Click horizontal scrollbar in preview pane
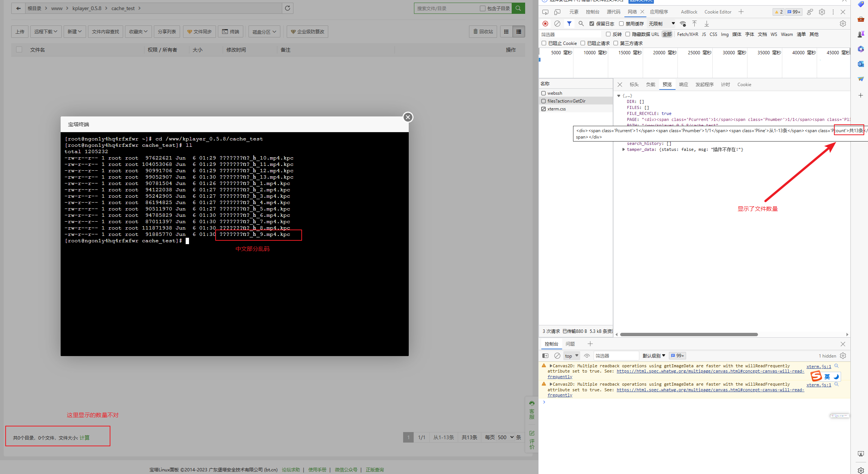 click(x=689, y=334)
